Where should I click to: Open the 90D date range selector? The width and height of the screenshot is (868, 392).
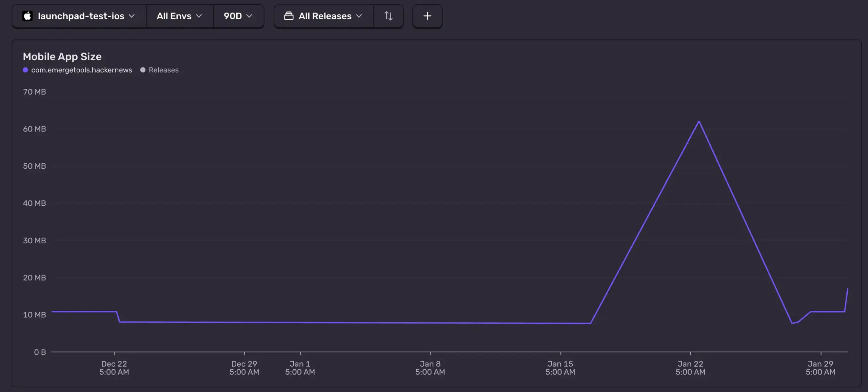(238, 16)
